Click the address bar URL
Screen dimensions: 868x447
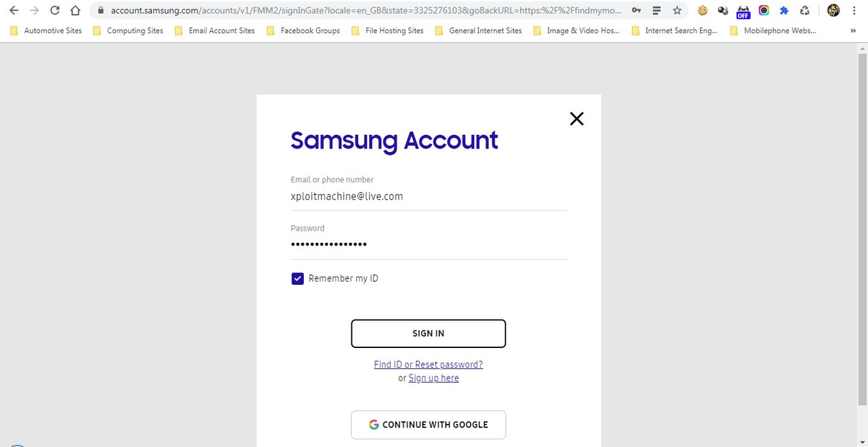366,11
